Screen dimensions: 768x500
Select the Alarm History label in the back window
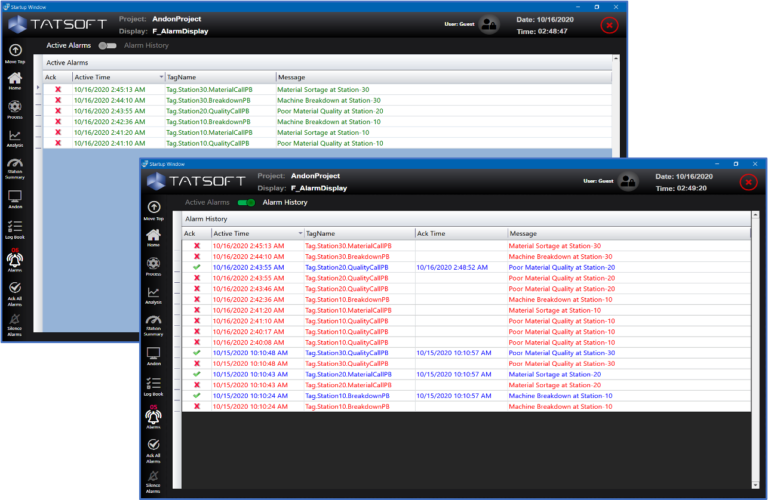[146, 46]
